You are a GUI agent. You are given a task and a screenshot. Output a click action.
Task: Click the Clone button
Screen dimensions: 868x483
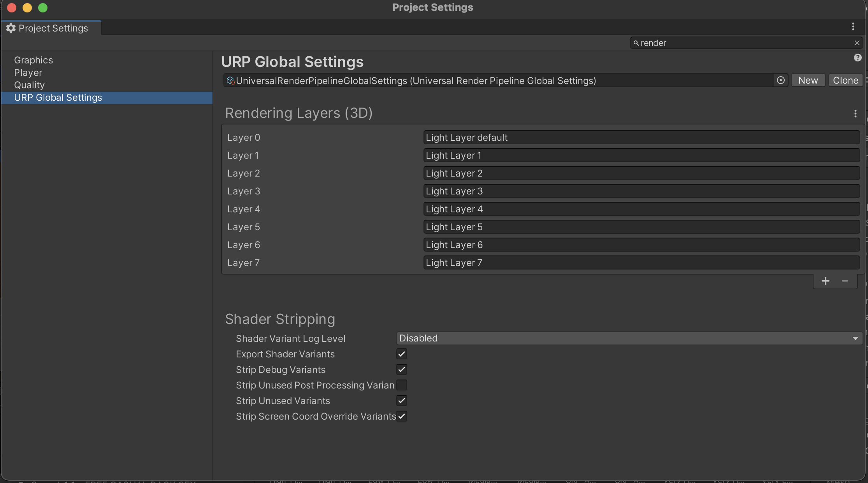point(845,80)
